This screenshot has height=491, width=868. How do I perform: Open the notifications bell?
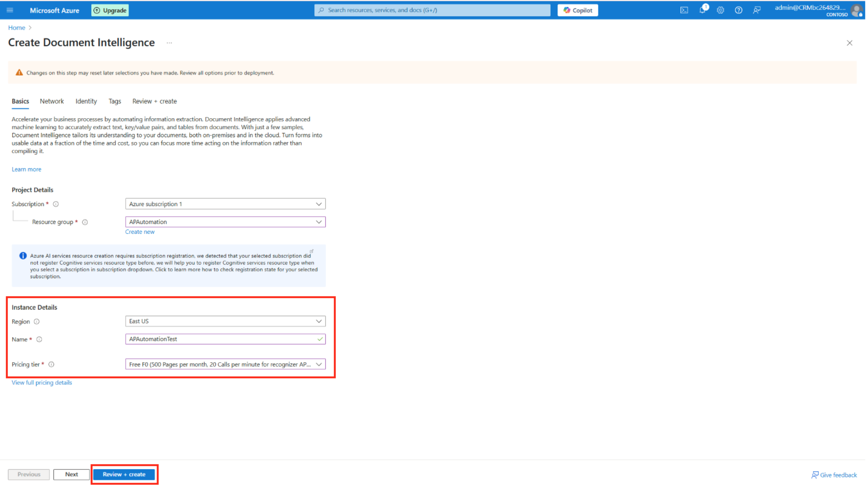[702, 10]
